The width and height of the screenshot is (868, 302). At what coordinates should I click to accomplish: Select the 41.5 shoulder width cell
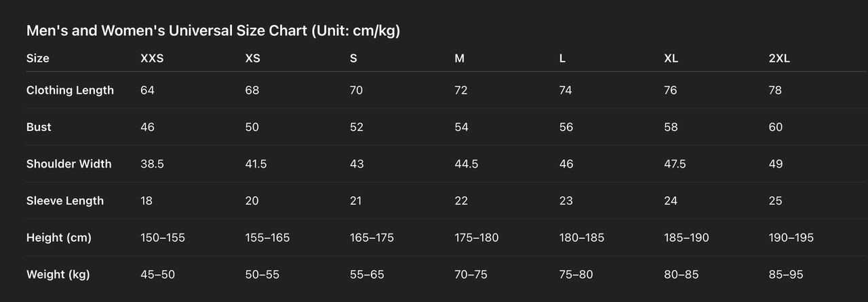(x=256, y=164)
